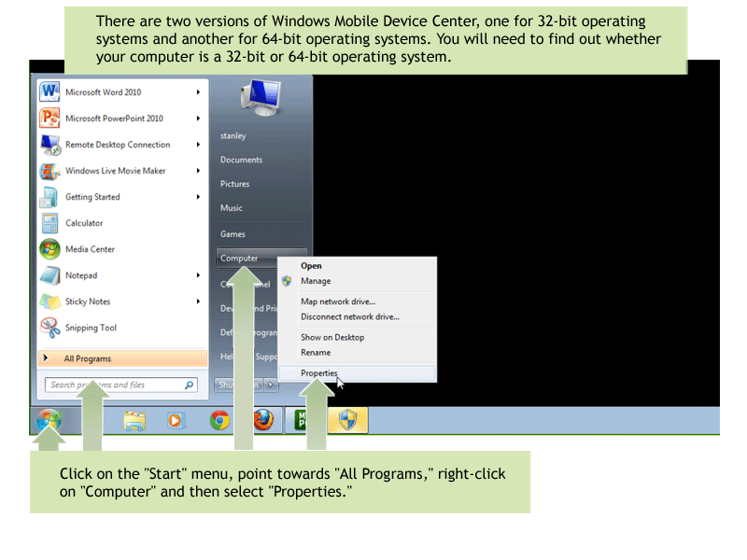Click the Sticky Notes label
The image size is (747, 560).
88,301
